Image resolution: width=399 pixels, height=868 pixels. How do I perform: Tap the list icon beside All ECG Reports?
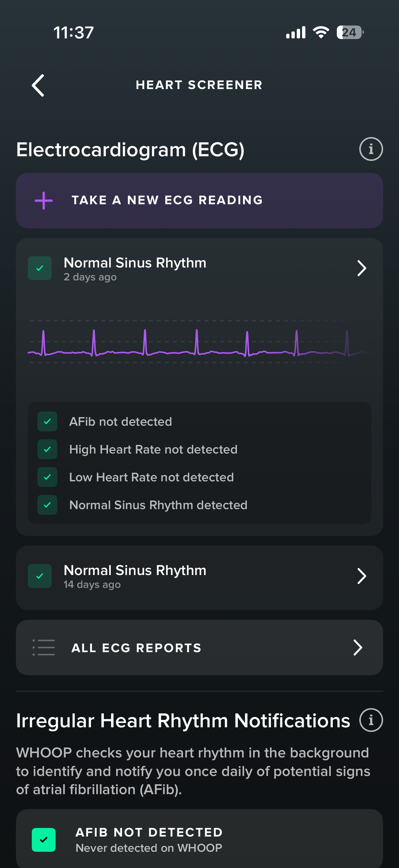click(44, 647)
